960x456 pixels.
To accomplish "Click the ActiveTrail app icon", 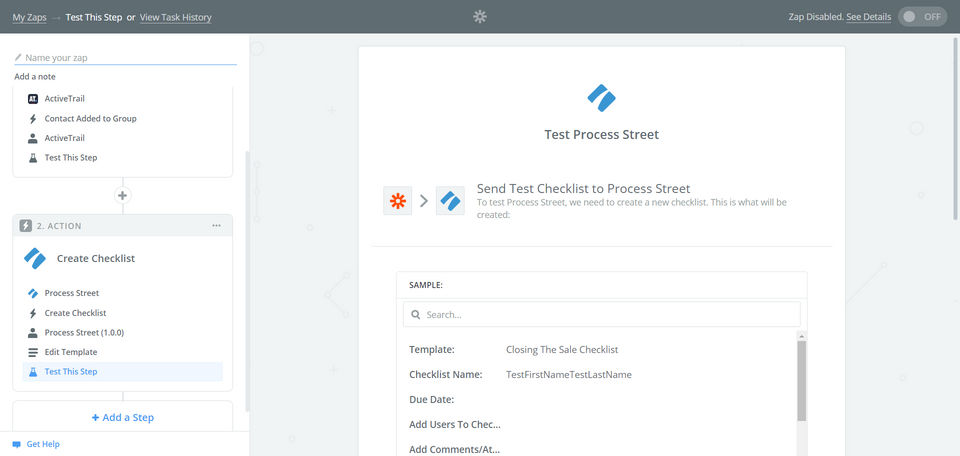I will [33, 99].
